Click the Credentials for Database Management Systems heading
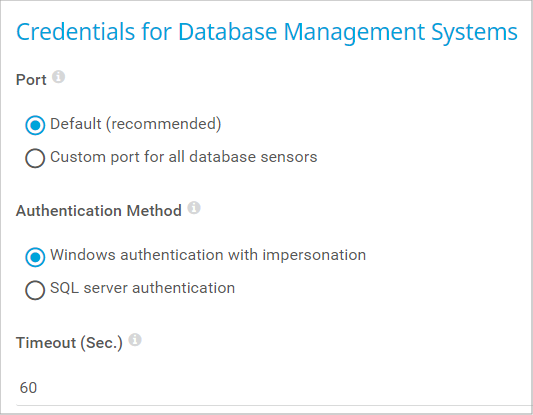 (267, 32)
